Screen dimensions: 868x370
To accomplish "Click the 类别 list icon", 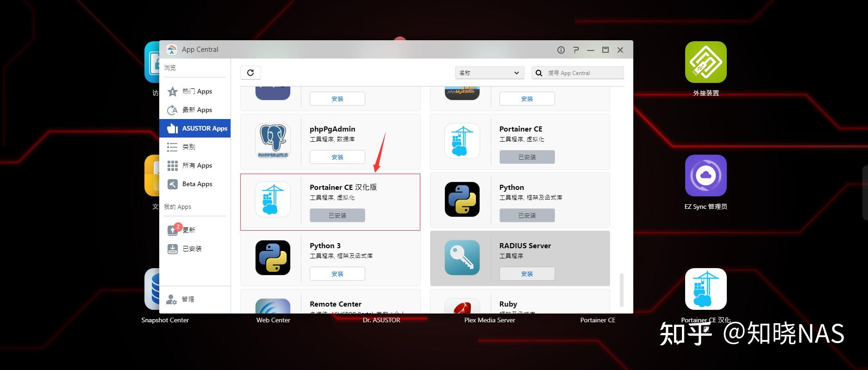I will (172, 147).
